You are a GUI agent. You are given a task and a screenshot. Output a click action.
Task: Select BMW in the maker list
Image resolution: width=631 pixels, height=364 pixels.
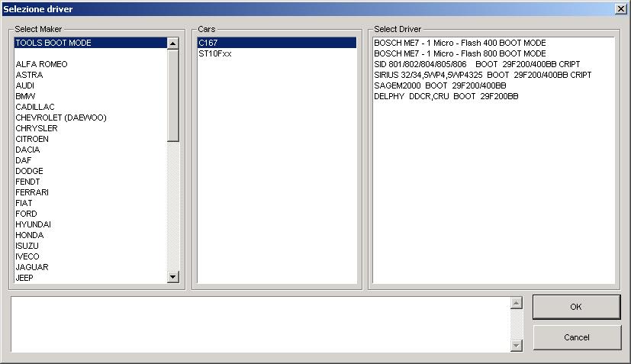pyautogui.click(x=91, y=96)
